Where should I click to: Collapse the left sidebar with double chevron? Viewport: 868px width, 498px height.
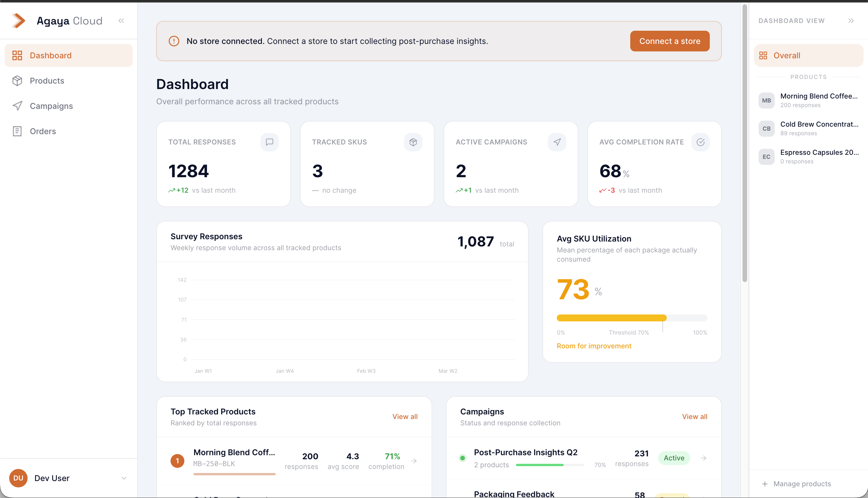pyautogui.click(x=121, y=21)
